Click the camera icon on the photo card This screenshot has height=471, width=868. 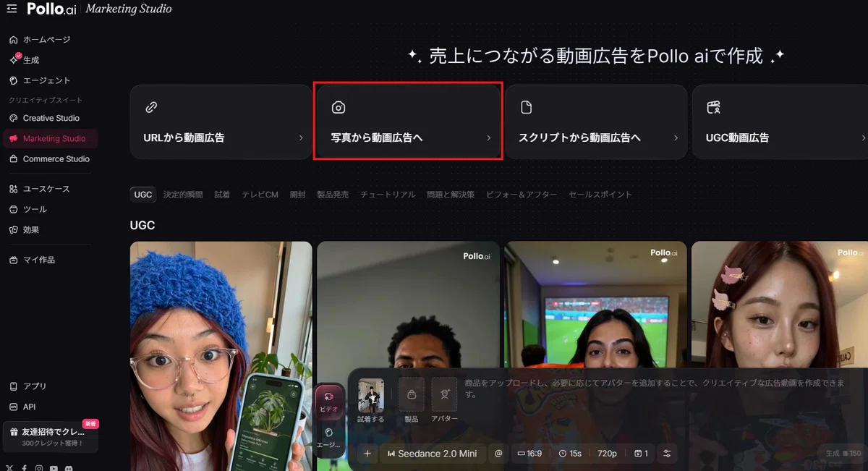click(x=339, y=107)
